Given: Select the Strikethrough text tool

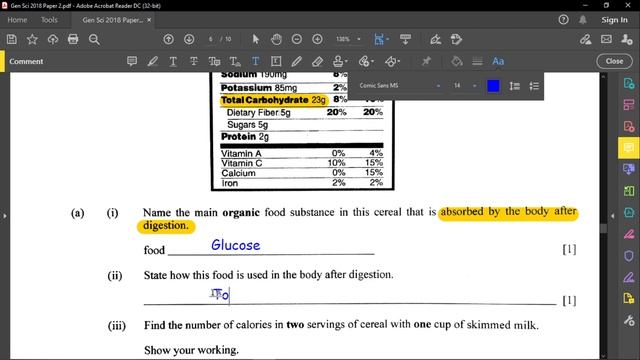Looking at the screenshot, I should [x=194, y=61].
